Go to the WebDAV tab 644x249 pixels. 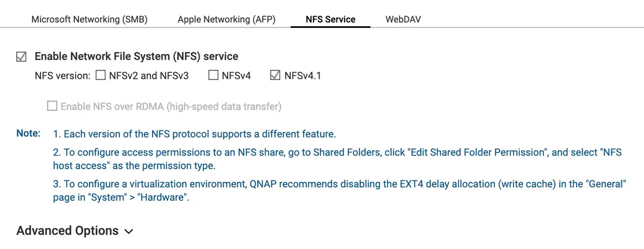pos(403,19)
